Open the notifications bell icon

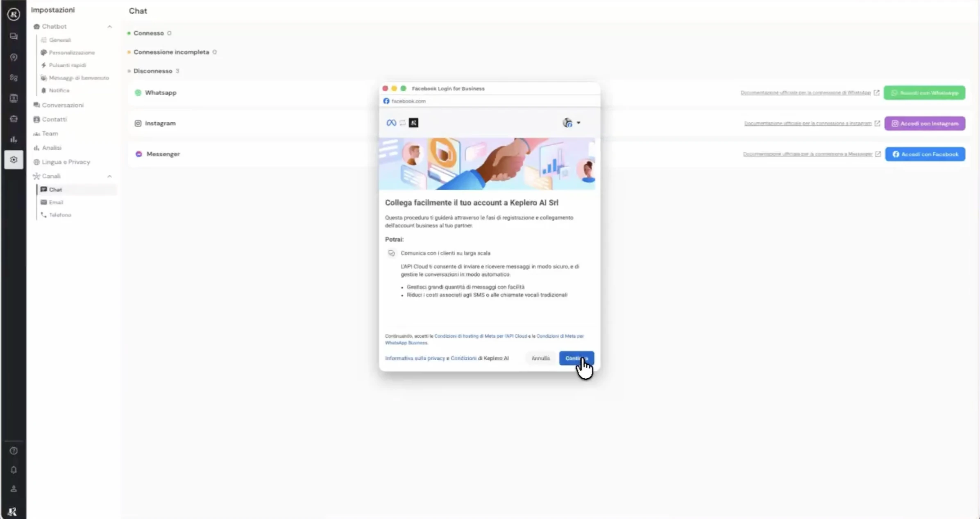[14, 470]
